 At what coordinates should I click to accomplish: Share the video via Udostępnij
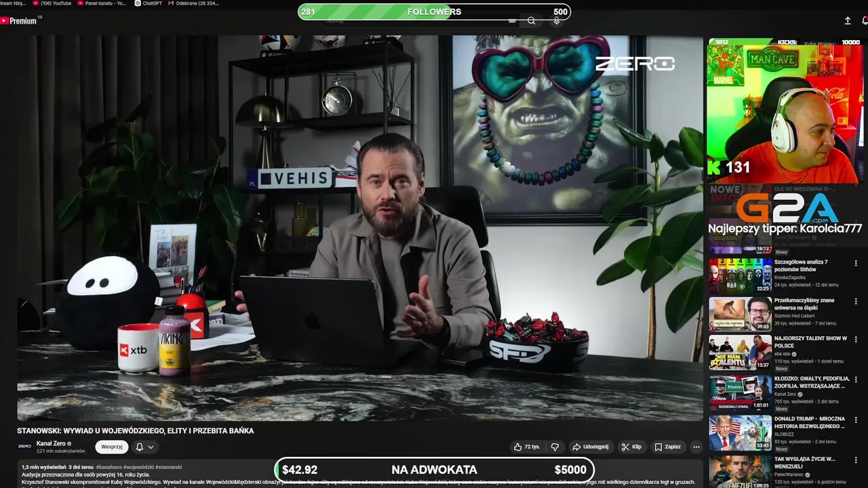coord(591,447)
